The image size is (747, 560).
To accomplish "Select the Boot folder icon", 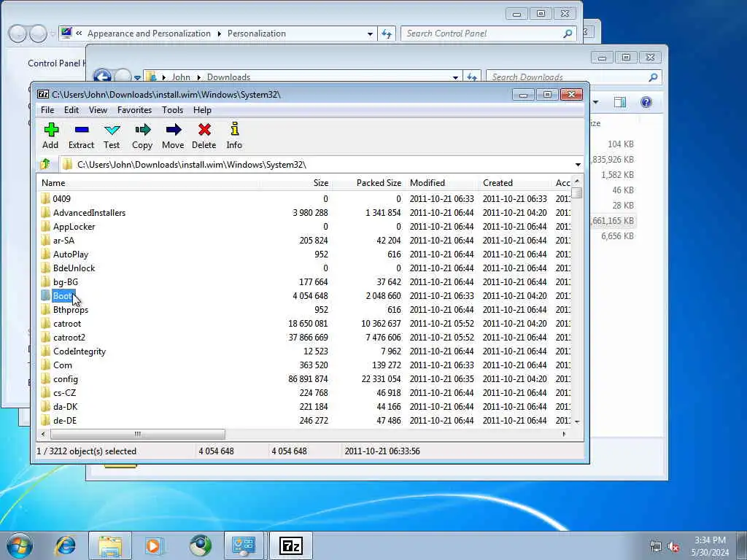I will (x=46, y=295).
